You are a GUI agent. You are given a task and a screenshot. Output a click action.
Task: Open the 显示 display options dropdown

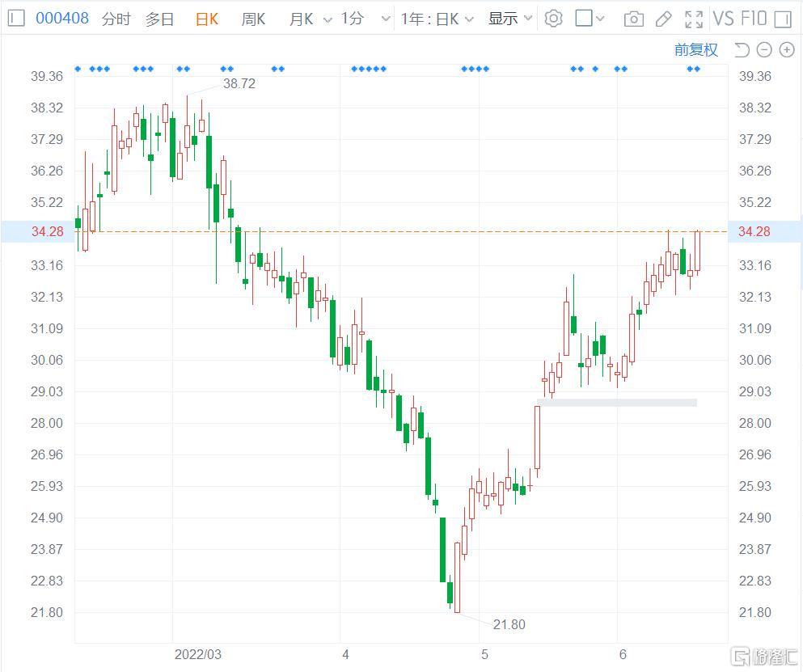click(x=510, y=19)
